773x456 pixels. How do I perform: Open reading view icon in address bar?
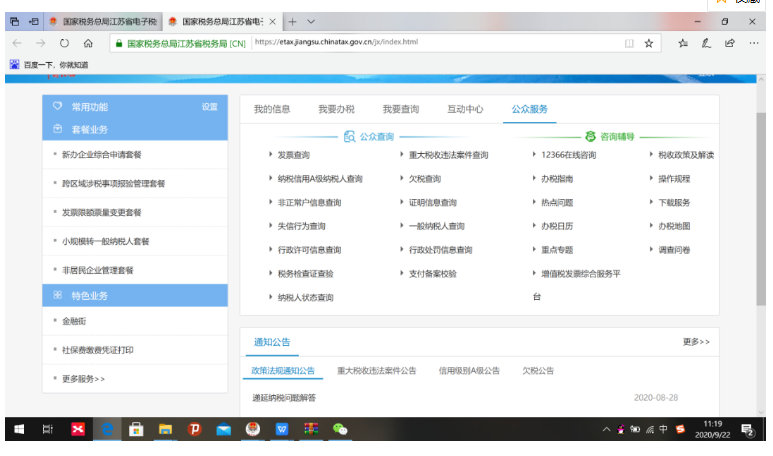[629, 43]
